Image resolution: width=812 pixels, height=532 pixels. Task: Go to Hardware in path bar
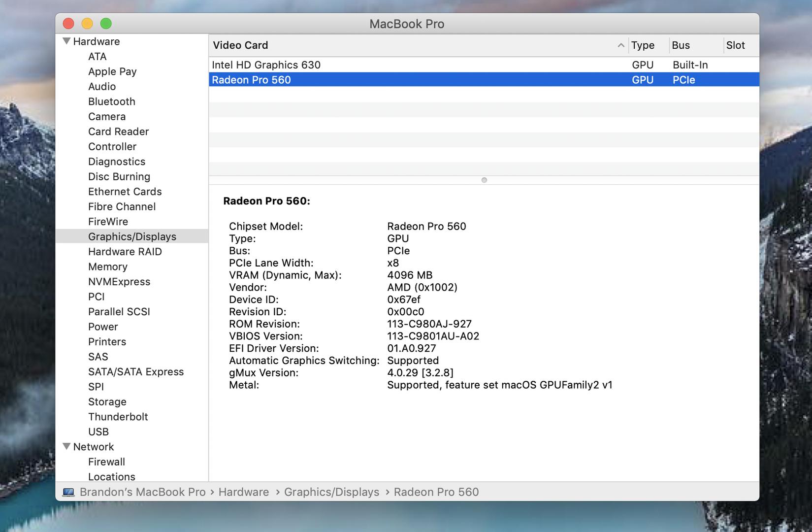[x=243, y=492]
